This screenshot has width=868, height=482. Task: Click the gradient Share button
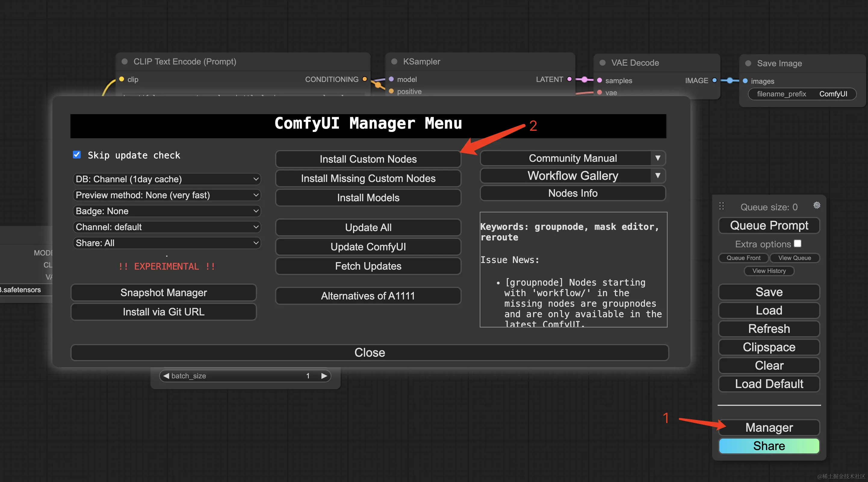pos(769,446)
